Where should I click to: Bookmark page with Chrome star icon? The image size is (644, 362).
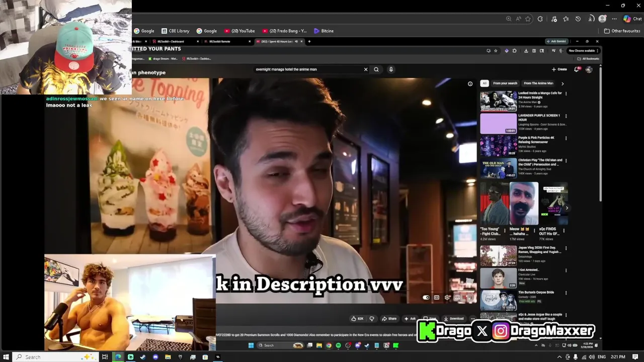point(496,51)
